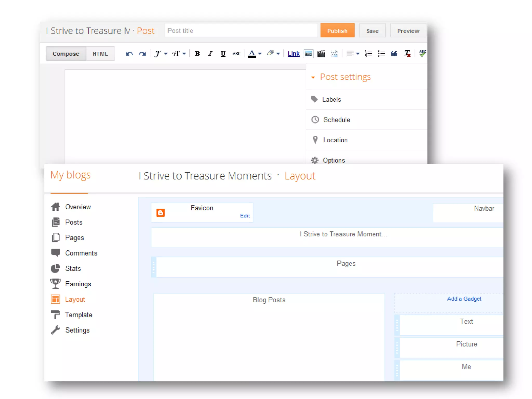The width and height of the screenshot is (532, 399).
Task: Run the spell check icon
Action: [422, 54]
